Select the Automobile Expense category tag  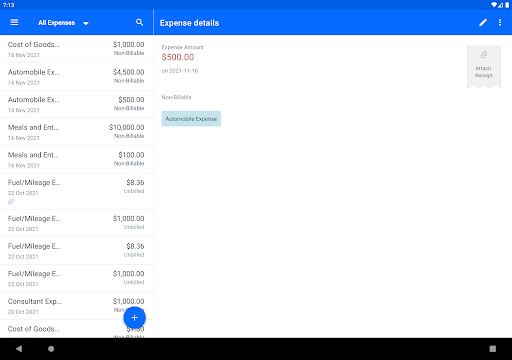(x=191, y=119)
